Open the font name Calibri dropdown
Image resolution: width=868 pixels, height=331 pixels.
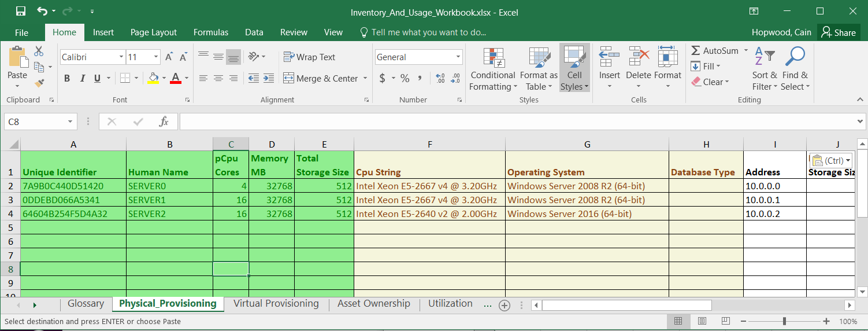pyautogui.click(x=121, y=57)
